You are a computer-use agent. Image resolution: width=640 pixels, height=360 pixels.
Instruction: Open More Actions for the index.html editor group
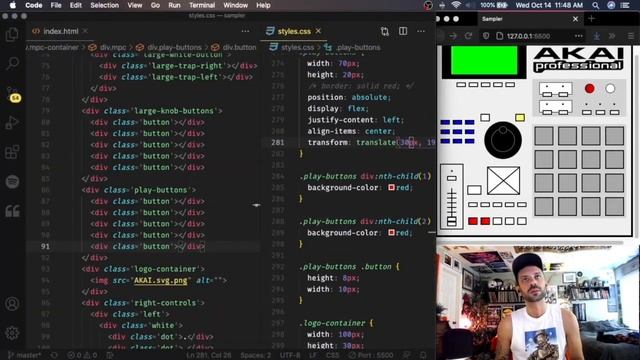point(245,31)
